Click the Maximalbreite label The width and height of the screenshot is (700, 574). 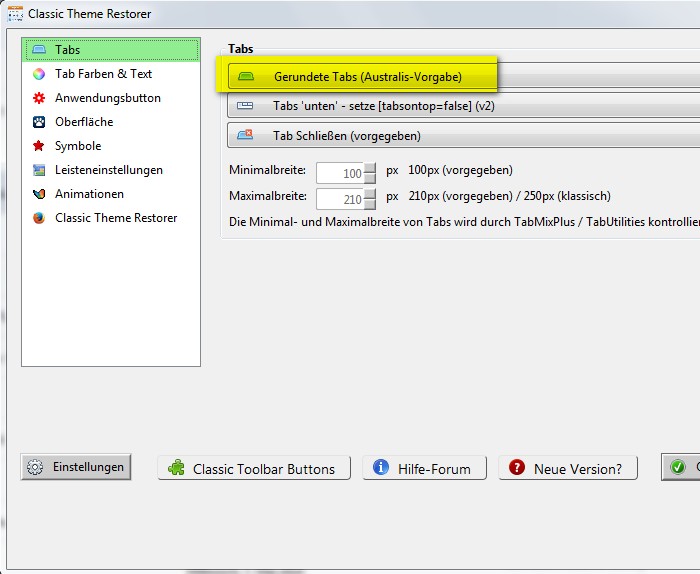pyautogui.click(x=268, y=196)
